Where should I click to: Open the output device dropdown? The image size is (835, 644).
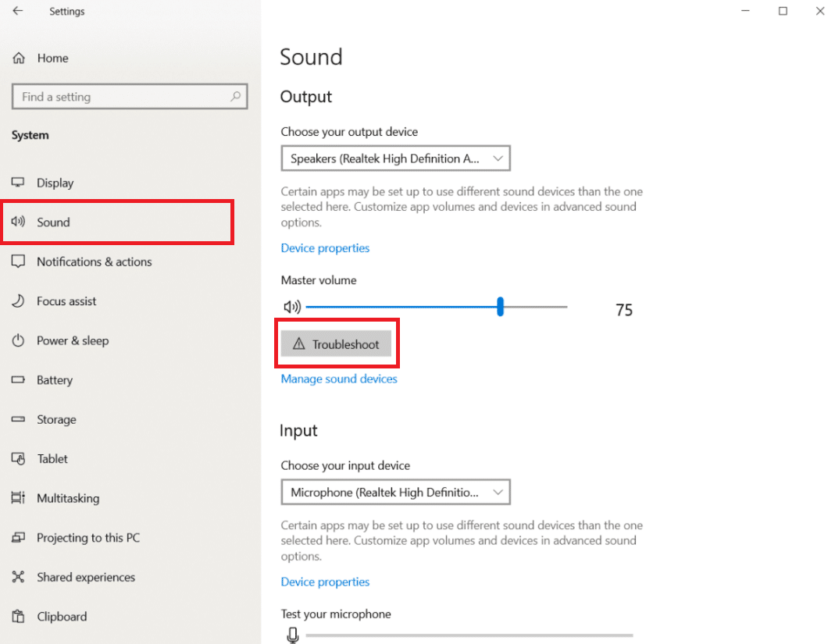(x=396, y=158)
